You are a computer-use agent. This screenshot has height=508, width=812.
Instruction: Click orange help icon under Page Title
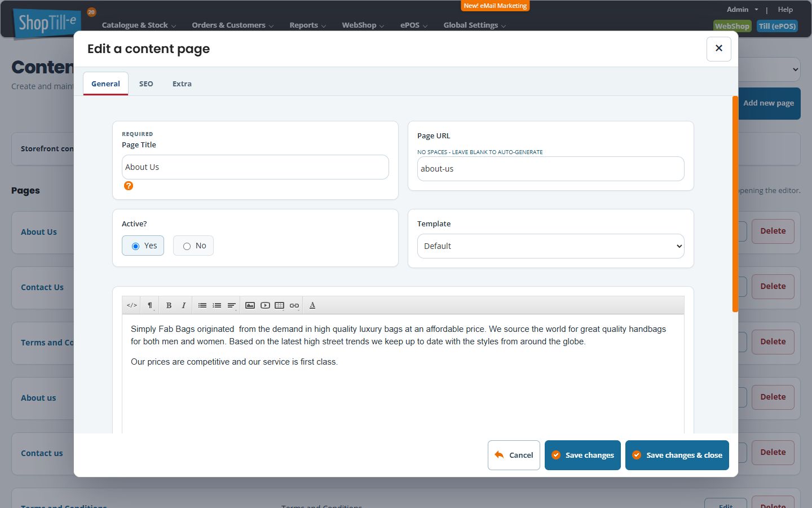click(129, 186)
